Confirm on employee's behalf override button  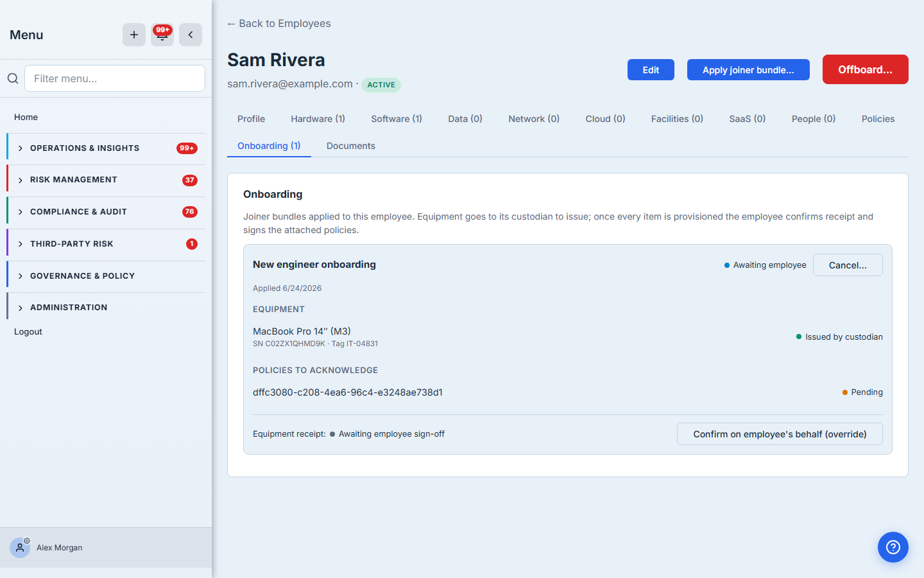[x=780, y=434]
